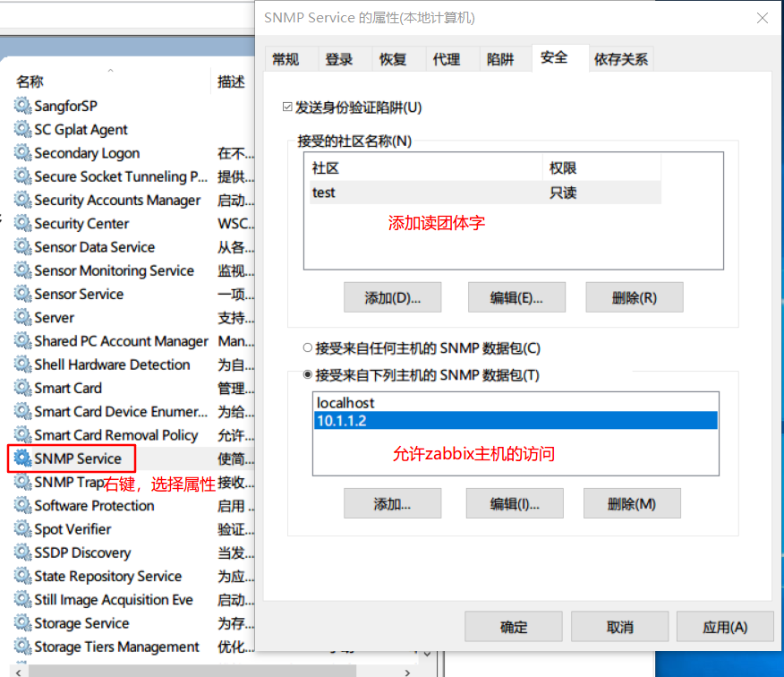
Task: 点击应用(A)按钮保存设置
Action: pos(725,626)
